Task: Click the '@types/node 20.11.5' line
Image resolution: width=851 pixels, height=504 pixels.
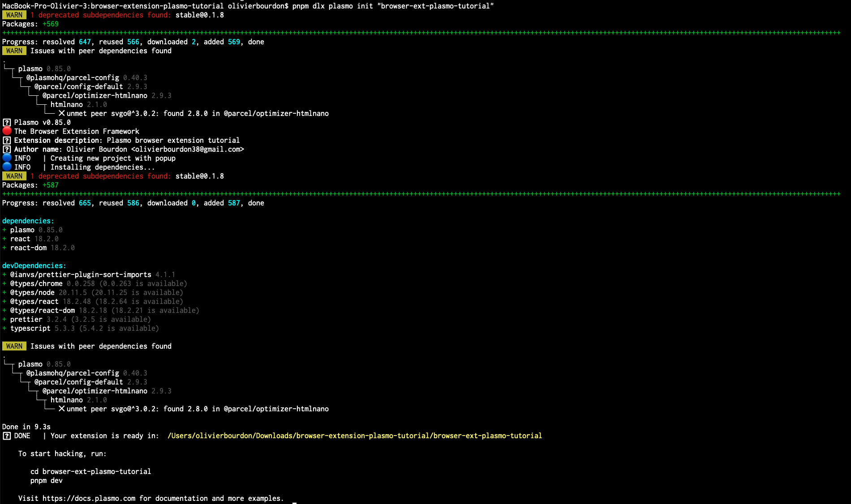Action: (x=93, y=292)
